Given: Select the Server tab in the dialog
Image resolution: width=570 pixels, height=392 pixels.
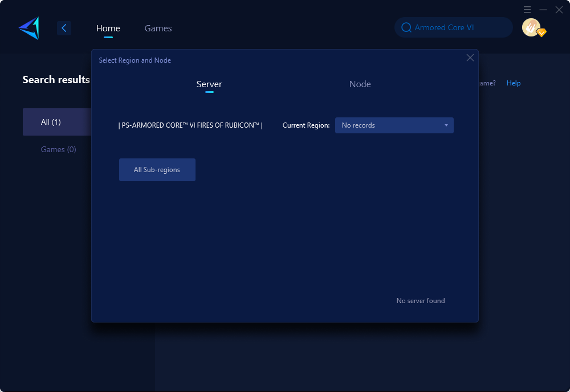Looking at the screenshot, I should click(x=209, y=84).
